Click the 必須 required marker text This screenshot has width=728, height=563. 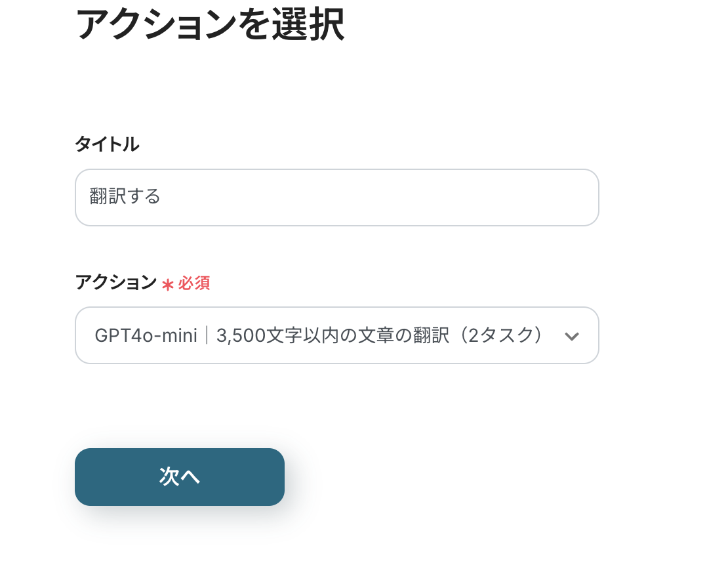pyautogui.click(x=194, y=283)
